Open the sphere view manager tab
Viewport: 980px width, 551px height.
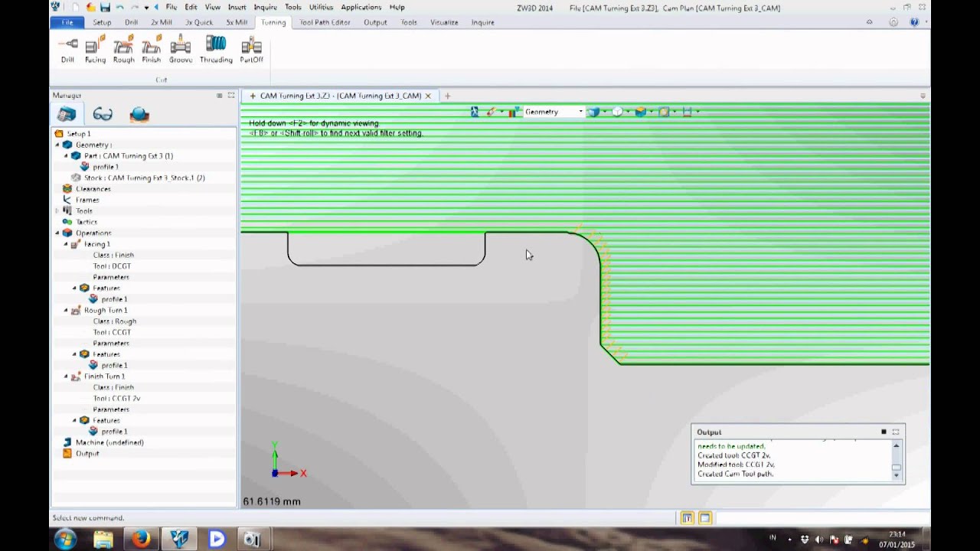coord(139,115)
